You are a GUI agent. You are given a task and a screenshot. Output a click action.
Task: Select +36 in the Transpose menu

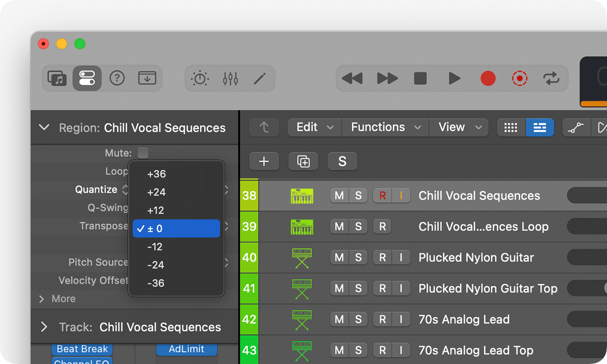[x=176, y=174]
